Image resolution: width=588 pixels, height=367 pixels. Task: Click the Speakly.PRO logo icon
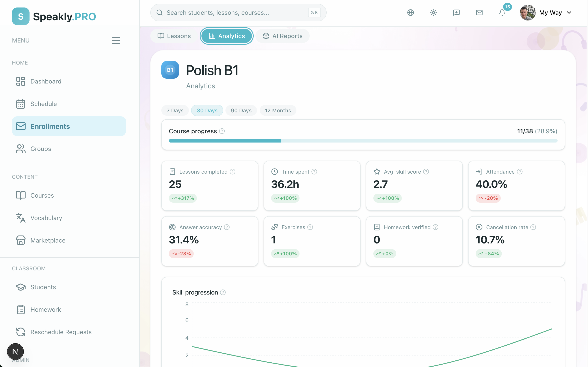(21, 16)
